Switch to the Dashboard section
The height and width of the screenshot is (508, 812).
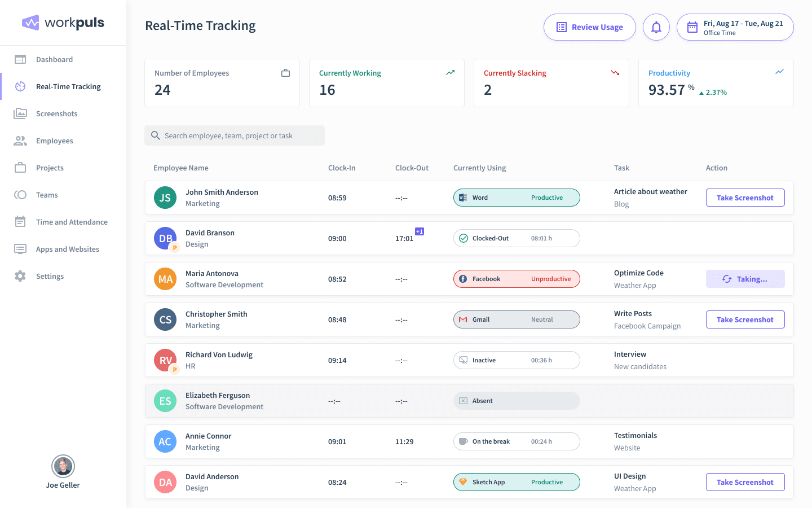tap(19, 59)
